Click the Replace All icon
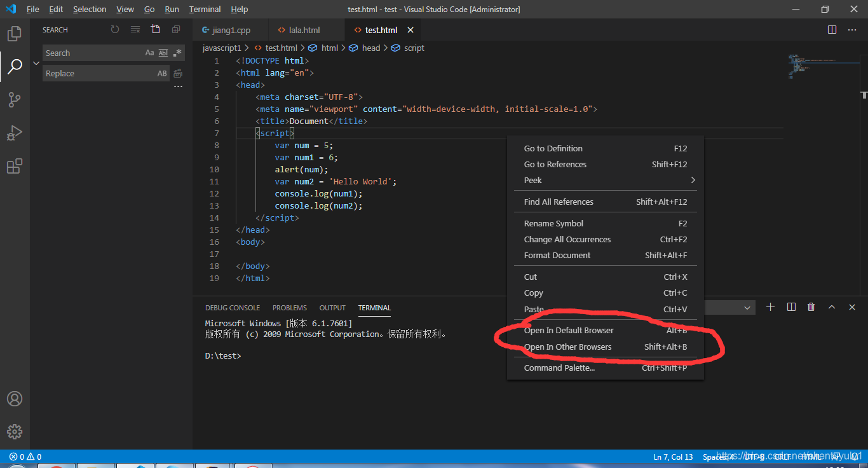Screen dimensions: 868x468 177,73
